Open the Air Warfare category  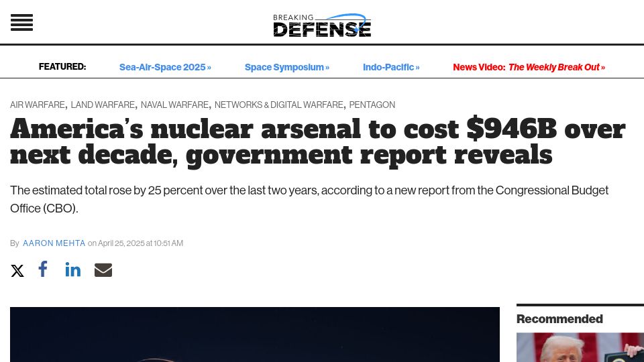click(38, 105)
